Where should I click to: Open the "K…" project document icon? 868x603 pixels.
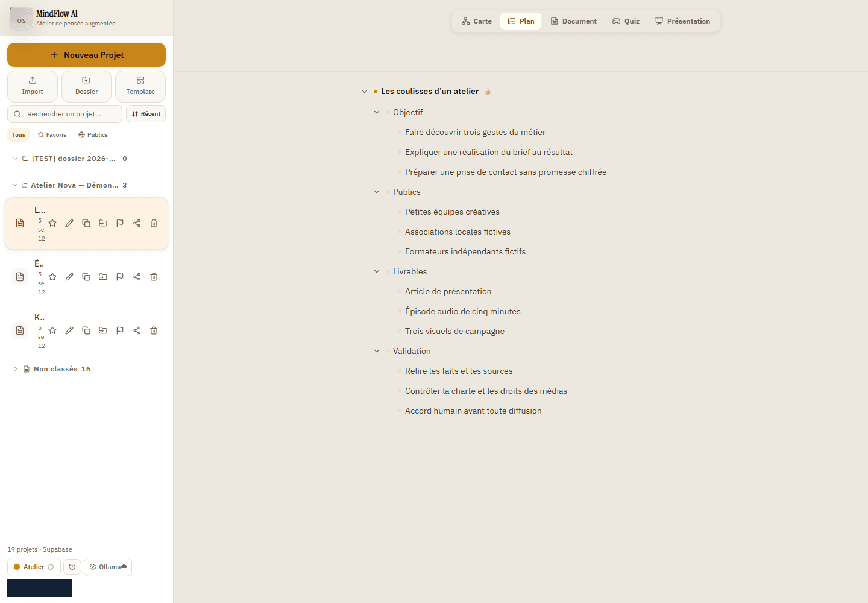click(x=20, y=330)
